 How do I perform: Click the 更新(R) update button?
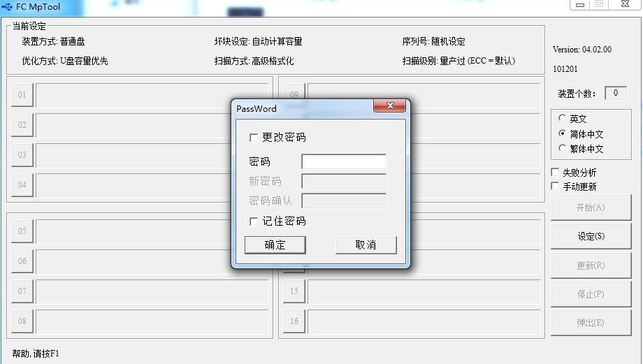click(x=591, y=265)
